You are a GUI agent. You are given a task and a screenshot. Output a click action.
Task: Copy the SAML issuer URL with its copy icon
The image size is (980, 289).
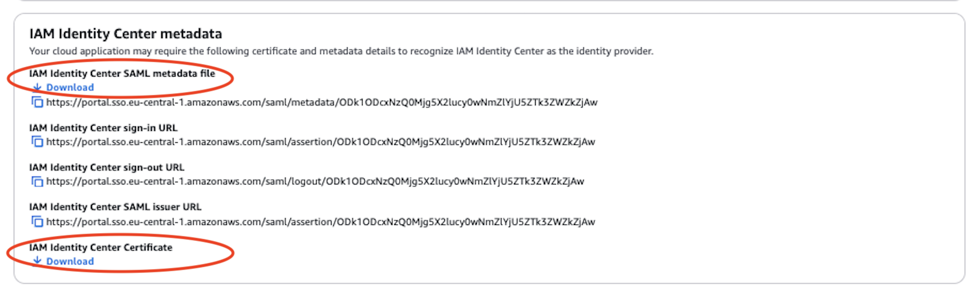37,222
